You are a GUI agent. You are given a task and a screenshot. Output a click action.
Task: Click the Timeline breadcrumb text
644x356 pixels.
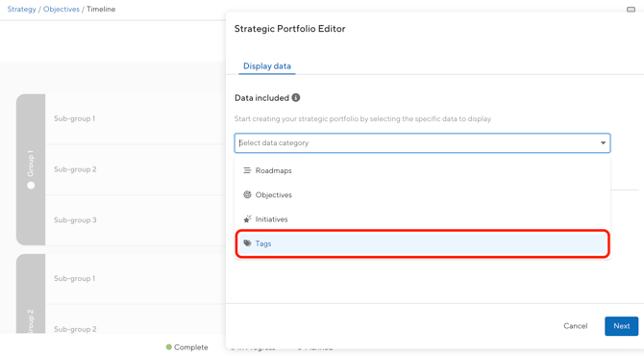pos(101,9)
